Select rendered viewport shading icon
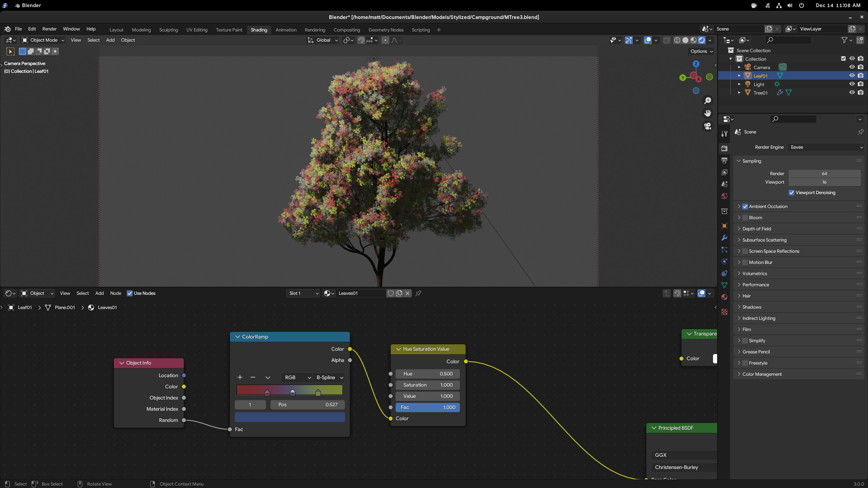 [702, 40]
